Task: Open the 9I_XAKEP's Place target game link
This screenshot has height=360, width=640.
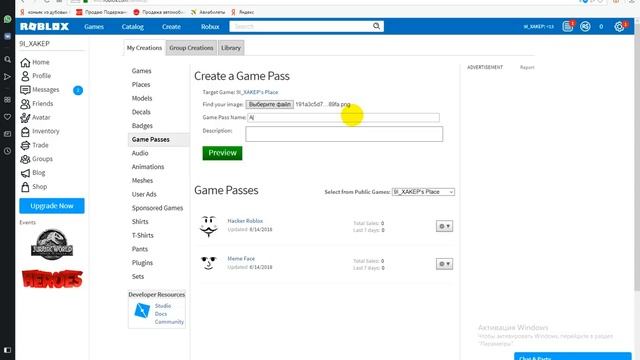Action: 257,92
